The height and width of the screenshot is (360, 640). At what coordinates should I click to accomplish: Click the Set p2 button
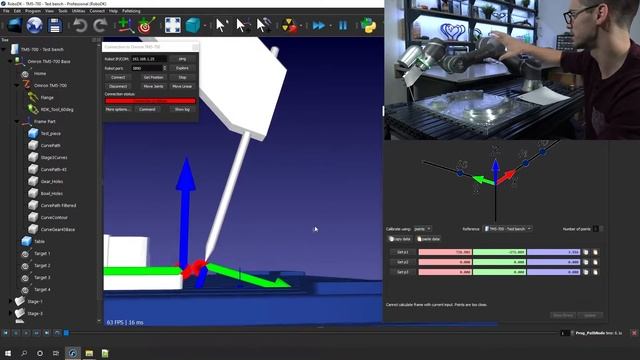coord(403,262)
